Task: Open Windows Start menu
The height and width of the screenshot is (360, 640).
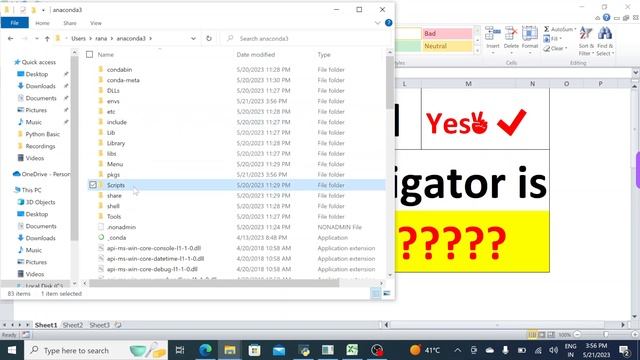Action: tap(12, 350)
